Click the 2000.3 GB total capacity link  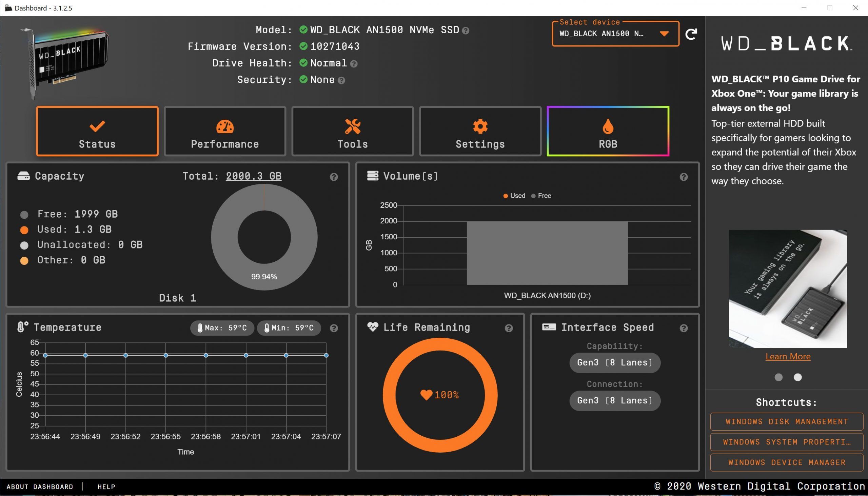254,176
